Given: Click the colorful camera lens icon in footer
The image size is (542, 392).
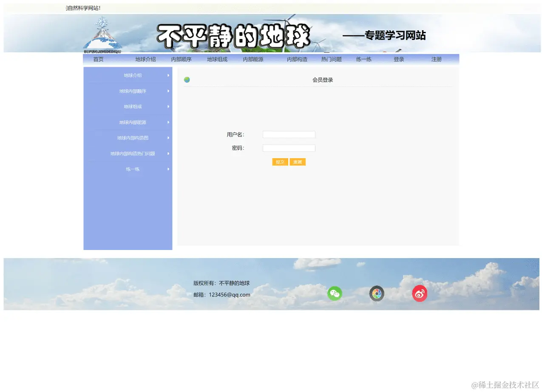Looking at the screenshot, I should [377, 293].
